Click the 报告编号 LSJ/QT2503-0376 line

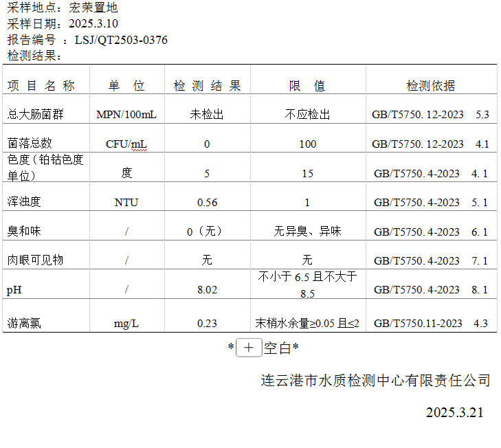(x=87, y=40)
